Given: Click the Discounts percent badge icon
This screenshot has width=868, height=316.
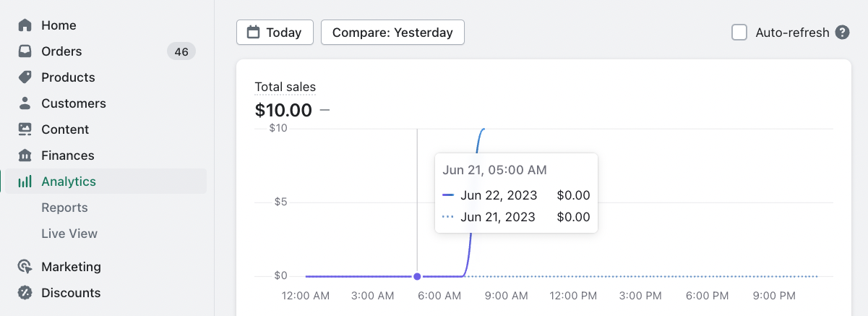Looking at the screenshot, I should tap(25, 293).
